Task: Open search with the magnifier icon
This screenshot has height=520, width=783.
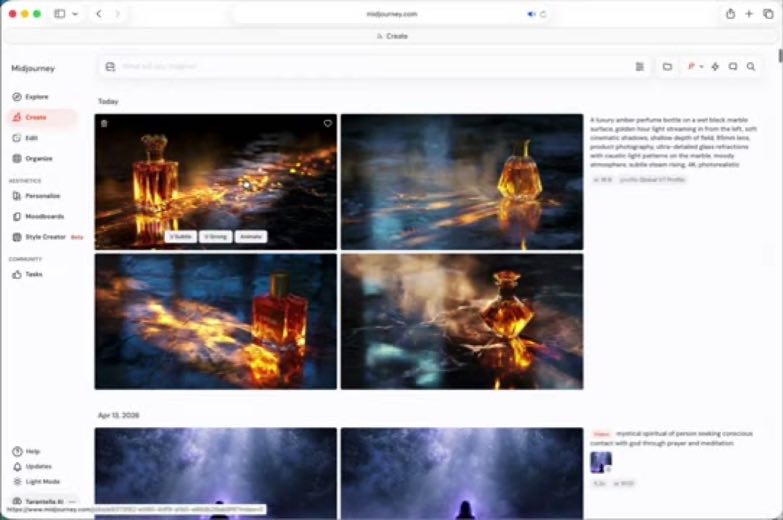Action: pos(751,66)
